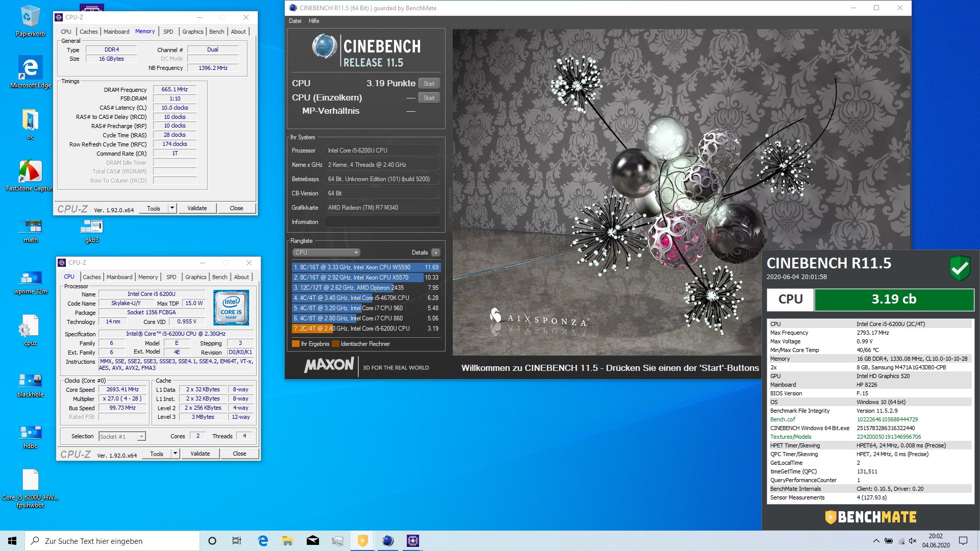Screen dimensions: 980x551
Task: Click the Bench.cof integrity link
Action: pos(782,419)
